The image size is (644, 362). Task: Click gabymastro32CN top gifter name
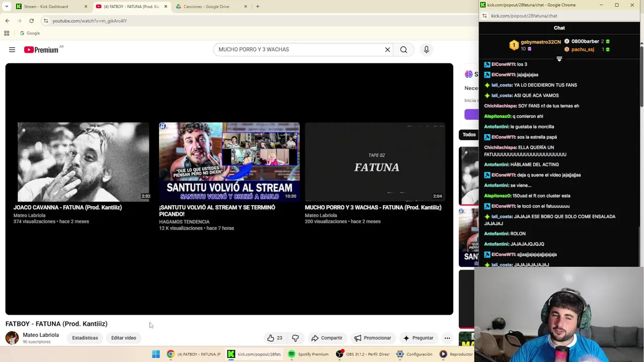coord(540,42)
